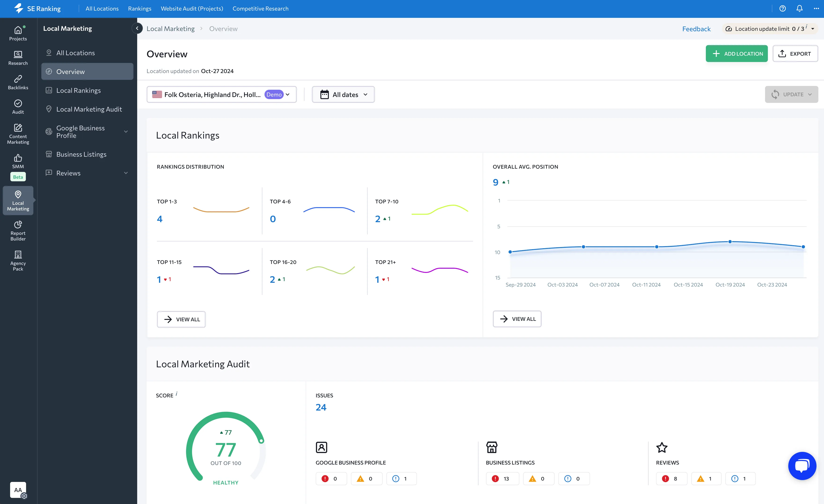Click the Demo badge on location selector

pyautogui.click(x=274, y=95)
